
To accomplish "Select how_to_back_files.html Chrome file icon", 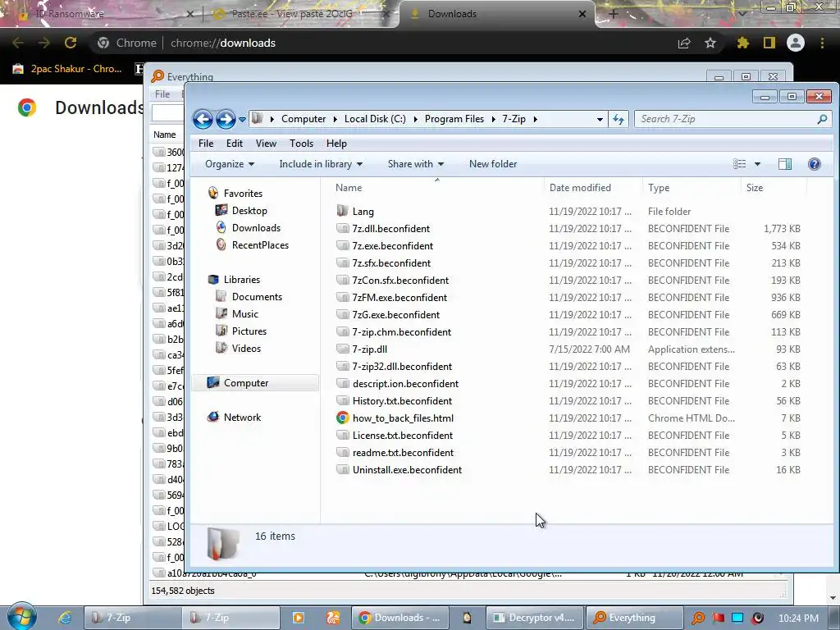I will click(x=343, y=418).
